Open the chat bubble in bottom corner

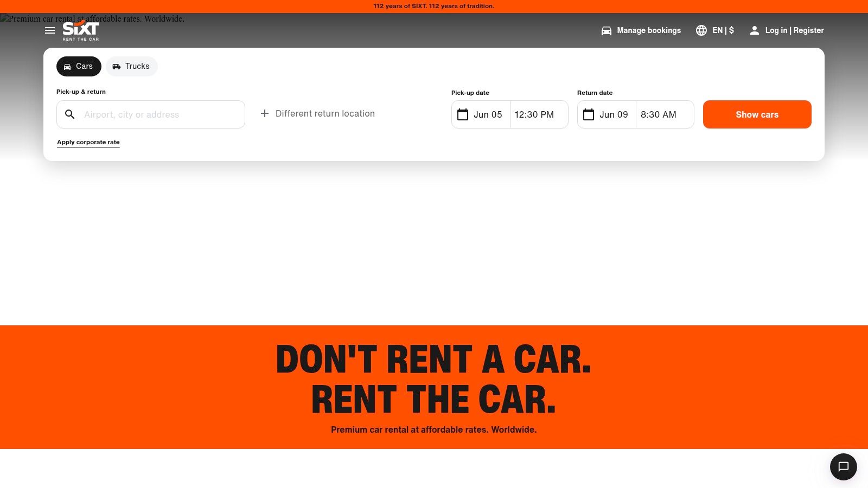843,466
